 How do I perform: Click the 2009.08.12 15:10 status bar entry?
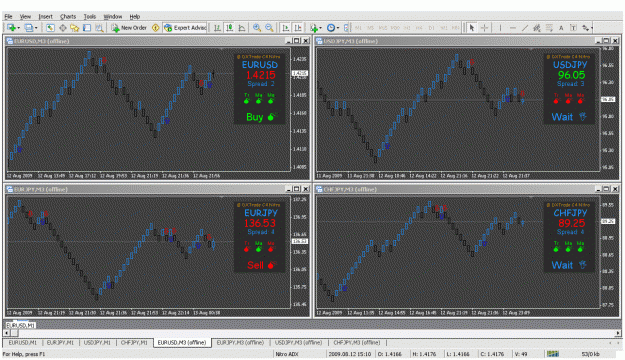click(x=350, y=354)
